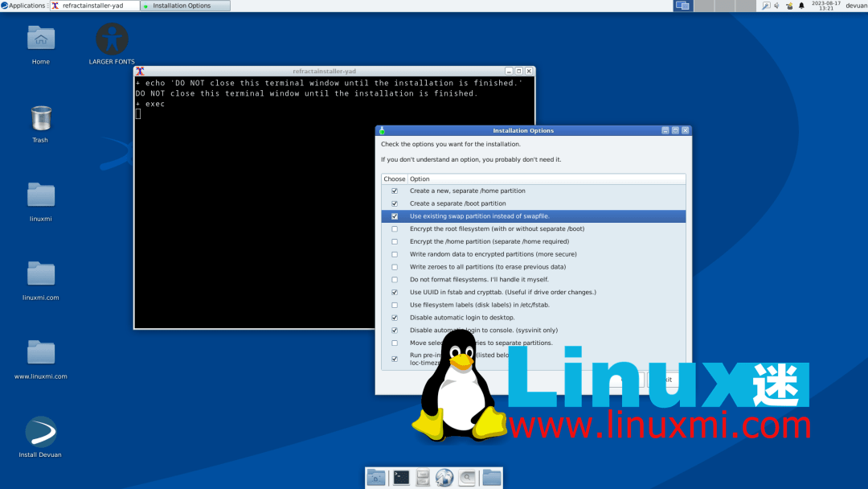This screenshot has height=489, width=868.
Task: Select active workspace one in switcher
Action: click(683, 6)
